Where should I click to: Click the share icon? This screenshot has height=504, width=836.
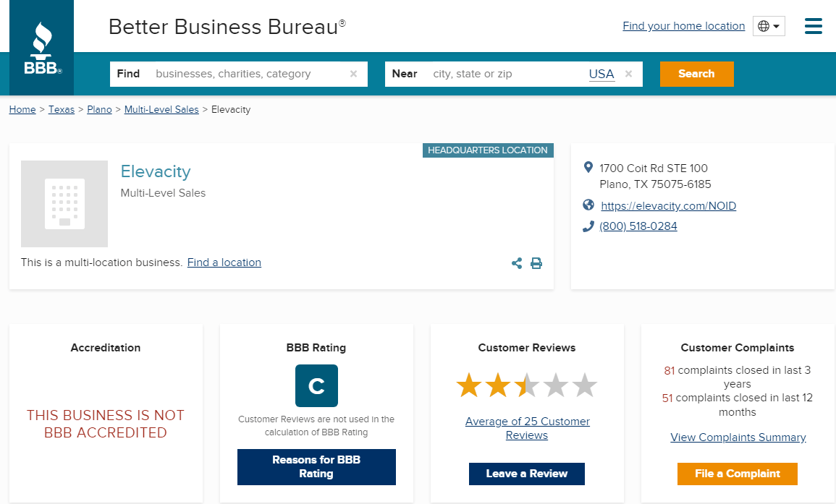(x=517, y=263)
